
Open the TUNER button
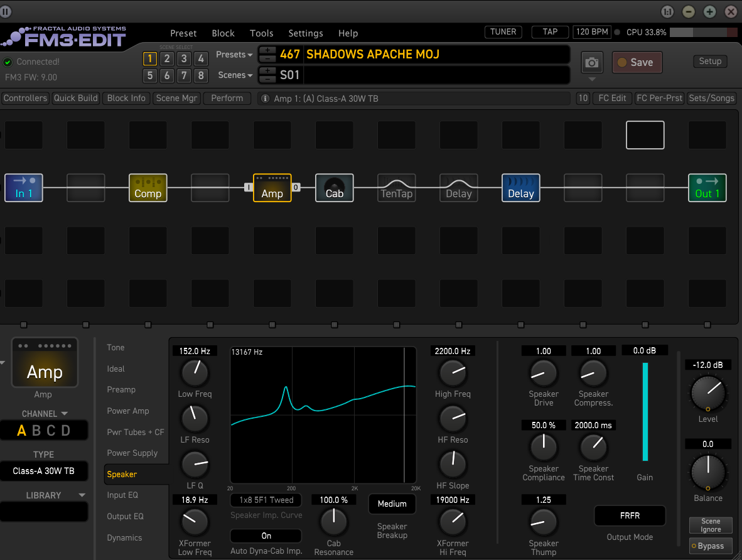point(503,32)
